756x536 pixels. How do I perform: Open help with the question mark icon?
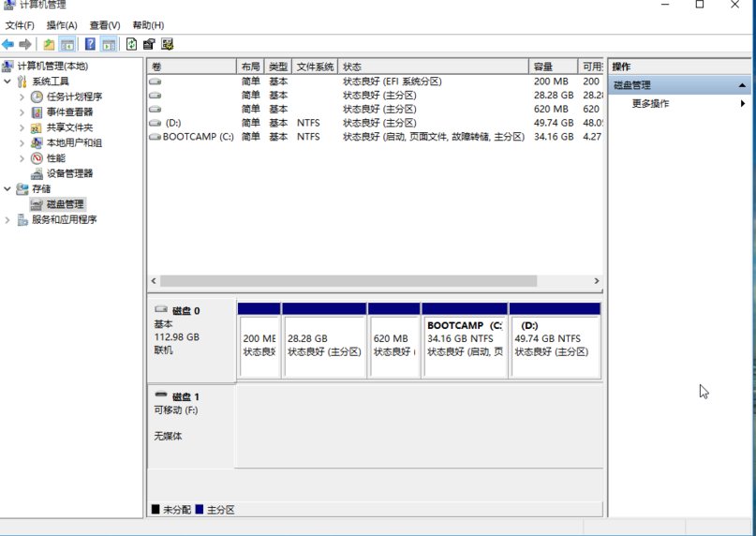[90, 44]
